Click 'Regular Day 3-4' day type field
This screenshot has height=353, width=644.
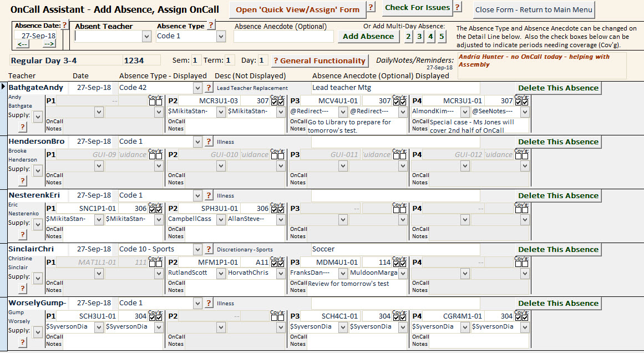click(65, 61)
